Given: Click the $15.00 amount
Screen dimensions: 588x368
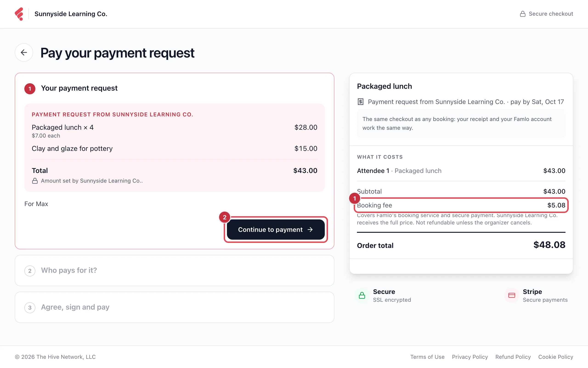Looking at the screenshot, I should [x=306, y=149].
